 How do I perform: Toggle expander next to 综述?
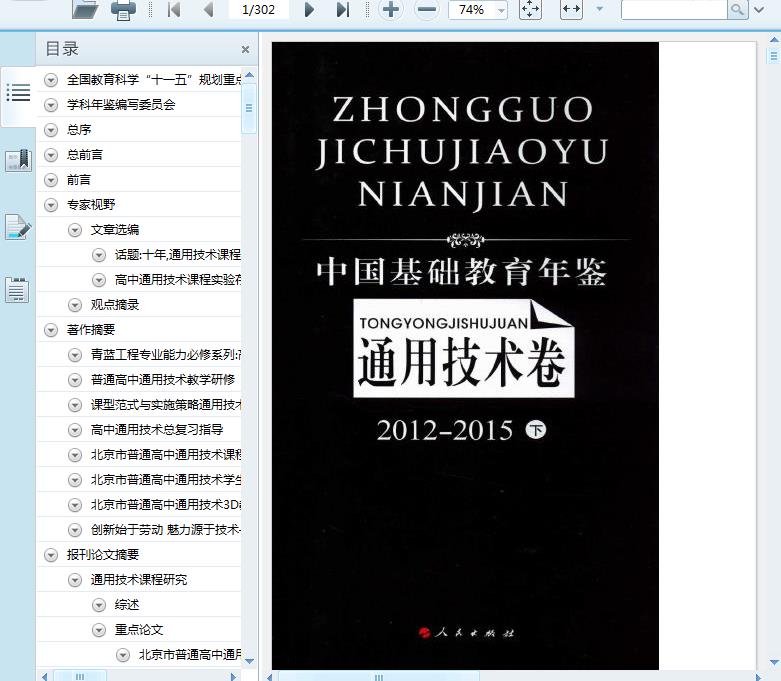[99, 605]
